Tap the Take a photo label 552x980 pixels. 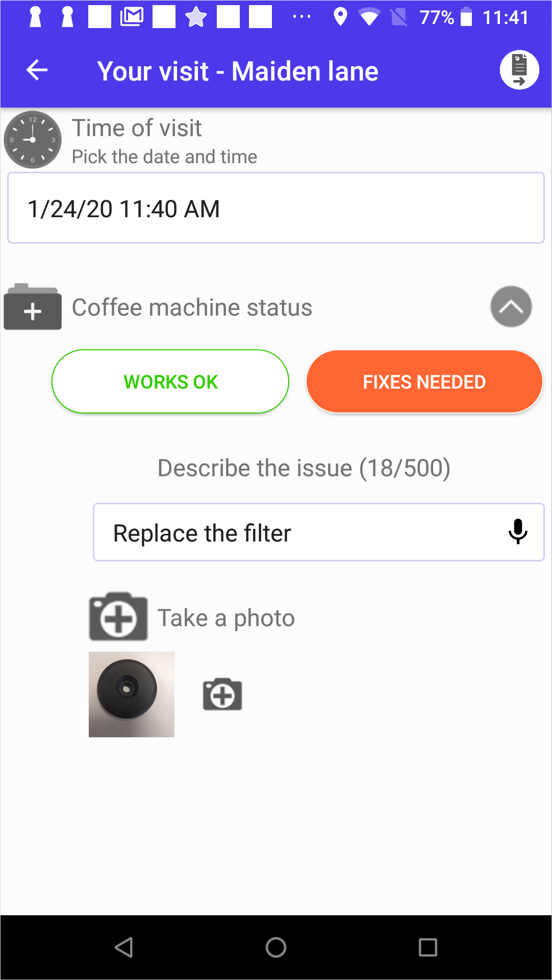coord(226,618)
